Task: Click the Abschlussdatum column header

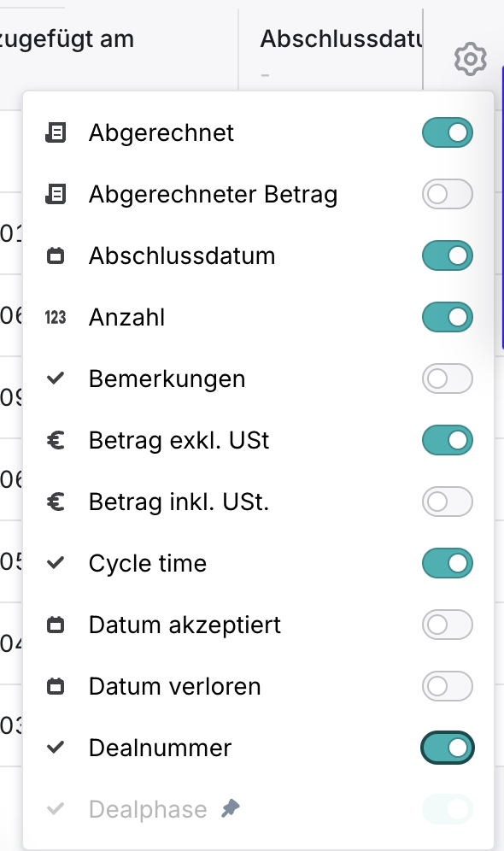Action: [x=341, y=39]
